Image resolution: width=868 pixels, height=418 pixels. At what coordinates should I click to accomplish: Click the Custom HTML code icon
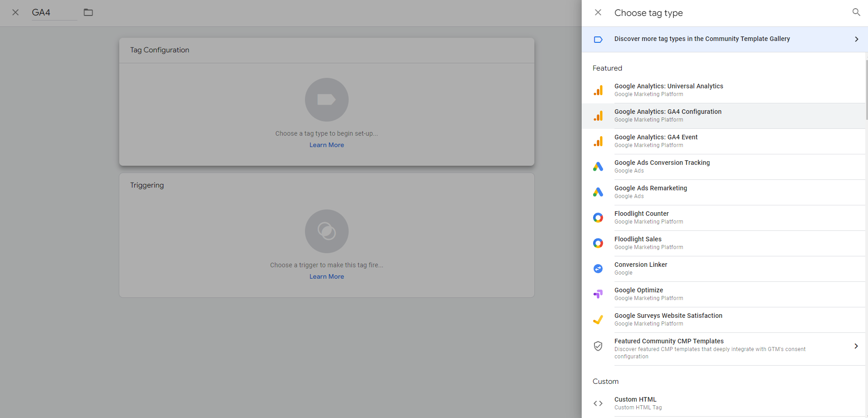click(x=598, y=403)
